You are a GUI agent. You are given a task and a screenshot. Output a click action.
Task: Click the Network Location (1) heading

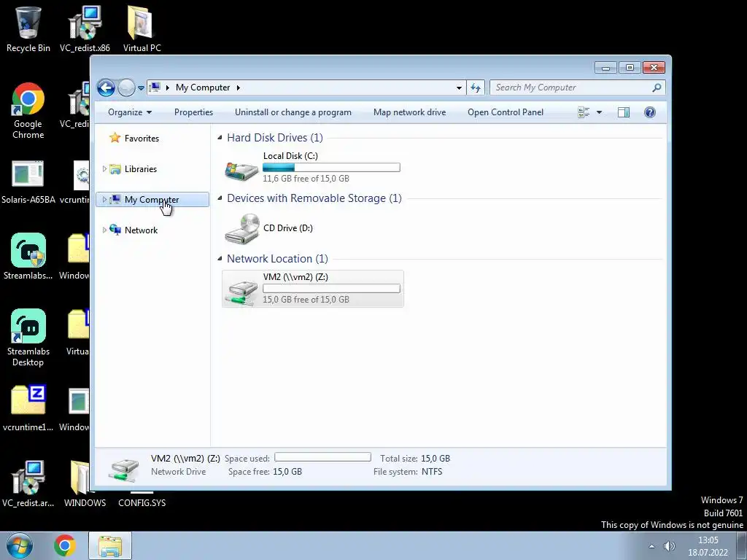tap(277, 259)
